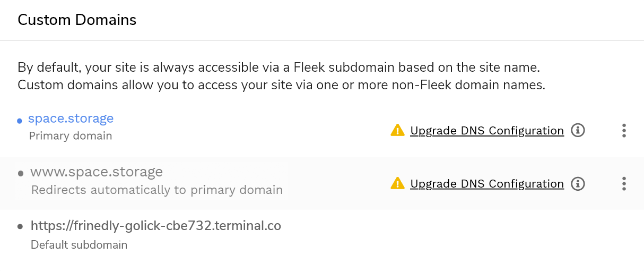The image size is (644, 271).
Task: Click the Custom Domains heading
Action: coord(77,20)
